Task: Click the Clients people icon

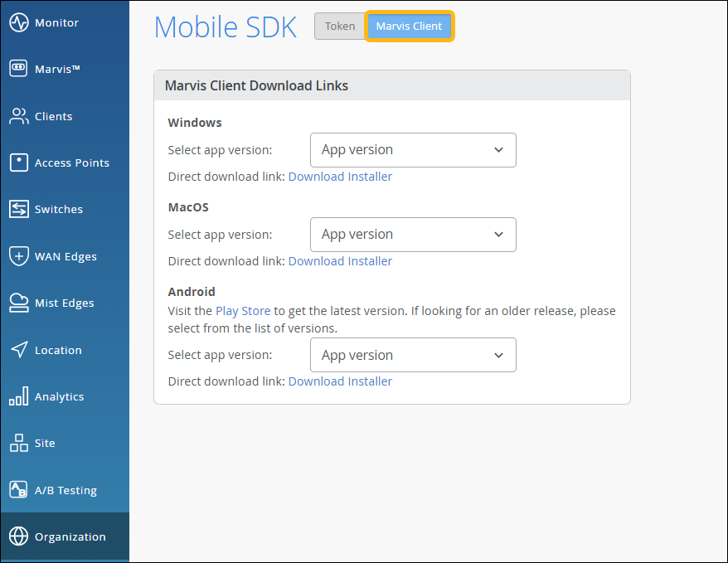Action: coord(18,116)
